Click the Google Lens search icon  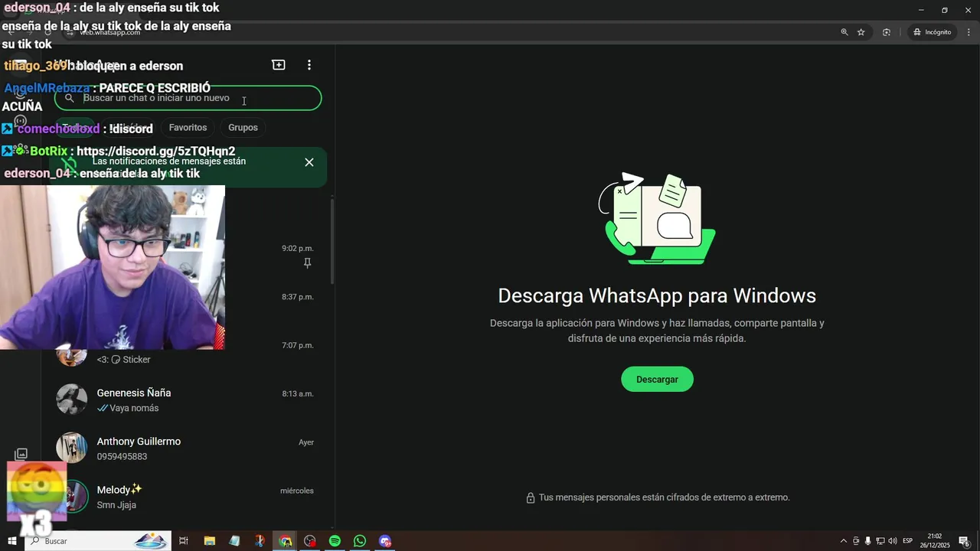[x=887, y=32]
